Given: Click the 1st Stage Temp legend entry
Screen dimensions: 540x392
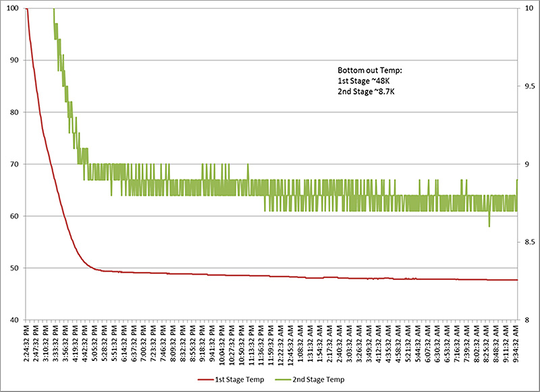Looking at the screenshot, I should (239, 381).
